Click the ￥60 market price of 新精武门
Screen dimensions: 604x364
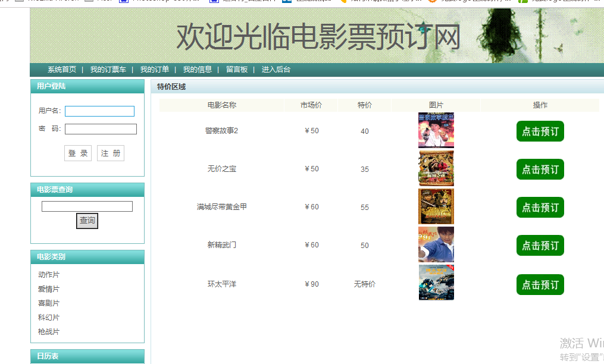311,245
